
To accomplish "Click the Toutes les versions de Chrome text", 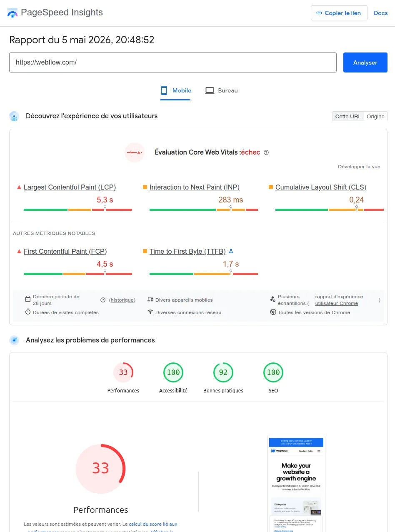I will 314,312.
